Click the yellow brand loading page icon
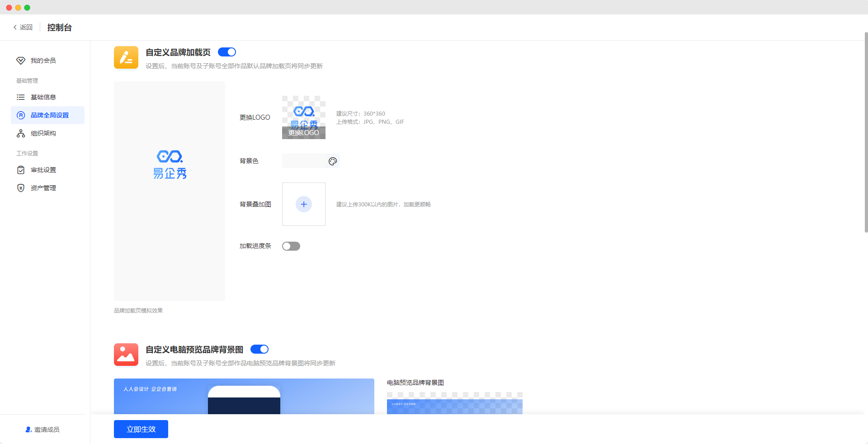868x444 pixels. pyautogui.click(x=126, y=57)
